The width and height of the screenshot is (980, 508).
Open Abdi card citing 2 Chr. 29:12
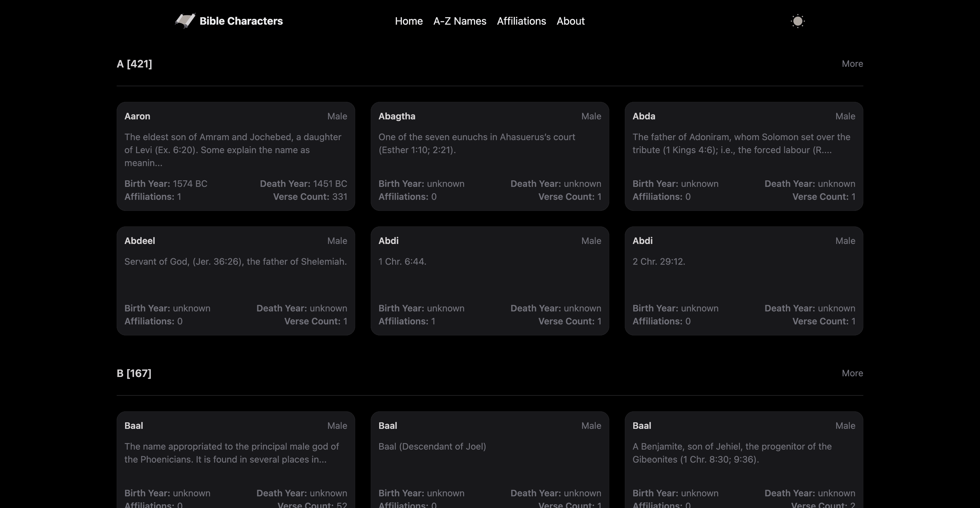(x=744, y=281)
